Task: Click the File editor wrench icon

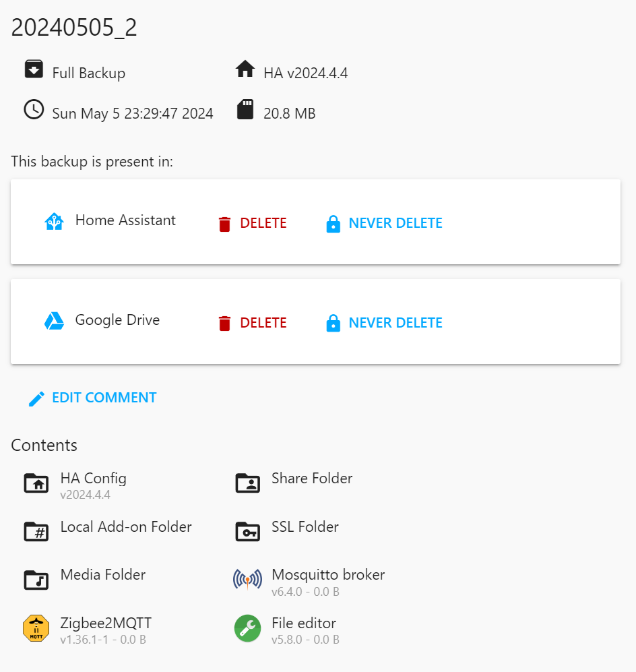Action: (x=247, y=628)
